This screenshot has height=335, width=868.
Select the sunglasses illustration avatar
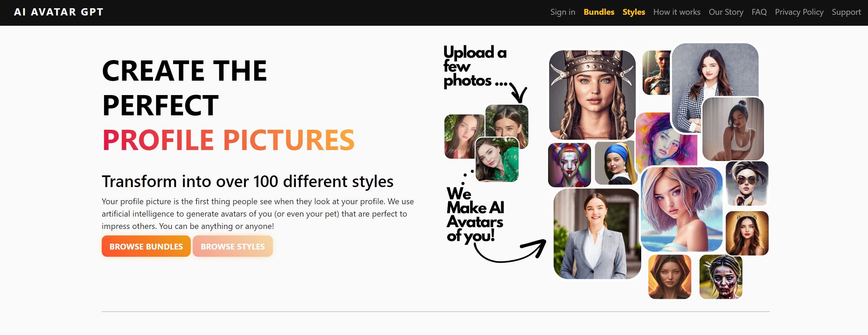pyautogui.click(x=747, y=184)
